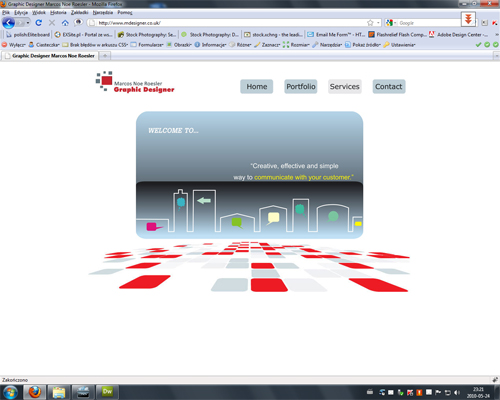Go to the Portfolio page

pyautogui.click(x=301, y=87)
